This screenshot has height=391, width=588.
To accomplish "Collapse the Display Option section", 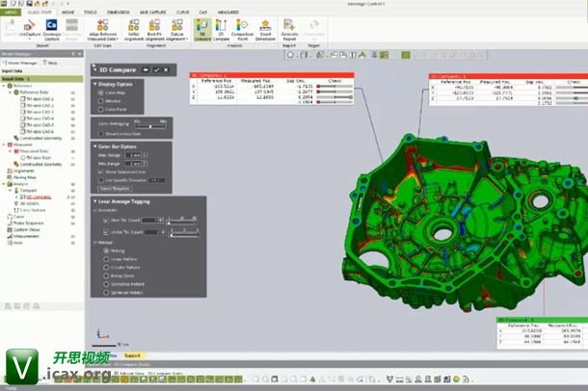I will click(x=94, y=83).
